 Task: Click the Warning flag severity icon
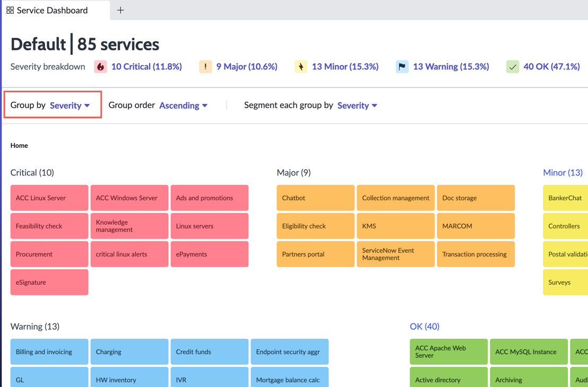(x=402, y=67)
